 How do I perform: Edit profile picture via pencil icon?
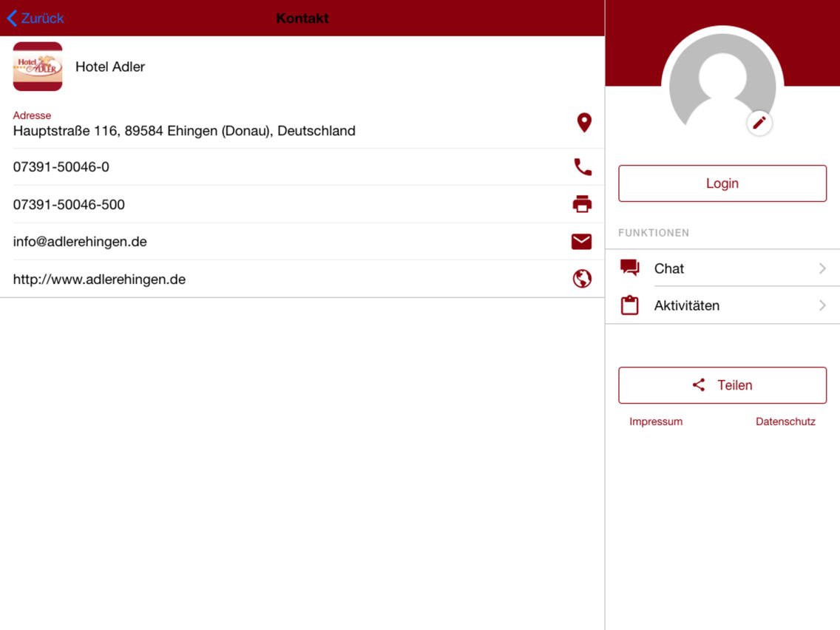click(759, 123)
